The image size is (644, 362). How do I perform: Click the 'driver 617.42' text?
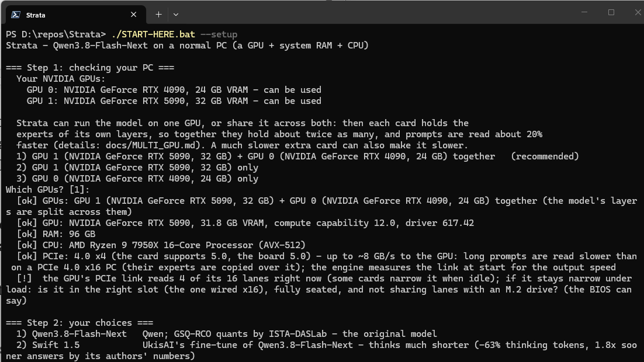(x=440, y=223)
